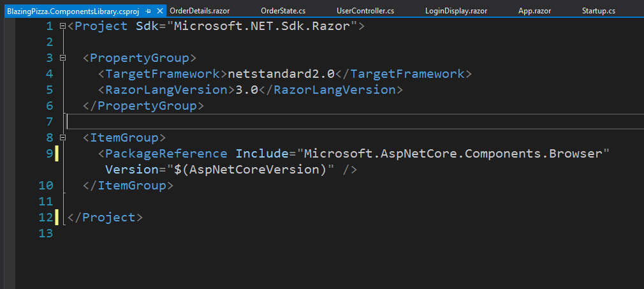Switch to the App.razor tab
The width and height of the screenshot is (644, 289).
point(535,11)
